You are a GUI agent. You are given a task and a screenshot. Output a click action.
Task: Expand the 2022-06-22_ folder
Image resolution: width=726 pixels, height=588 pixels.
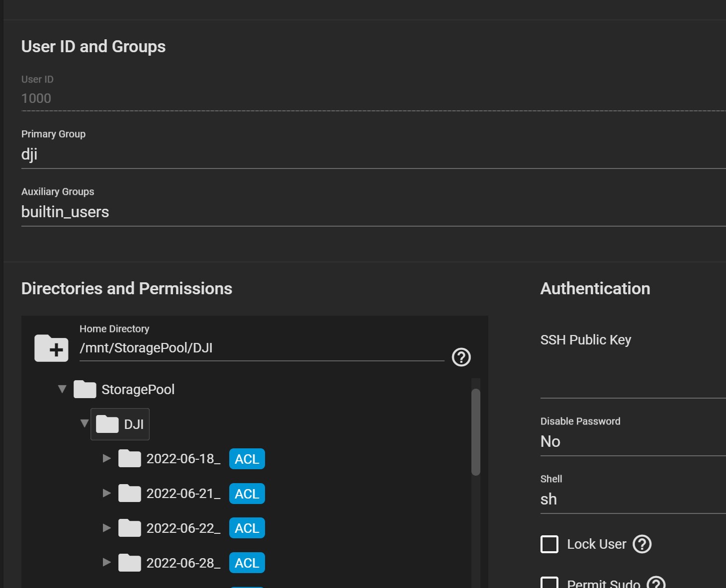click(x=106, y=528)
